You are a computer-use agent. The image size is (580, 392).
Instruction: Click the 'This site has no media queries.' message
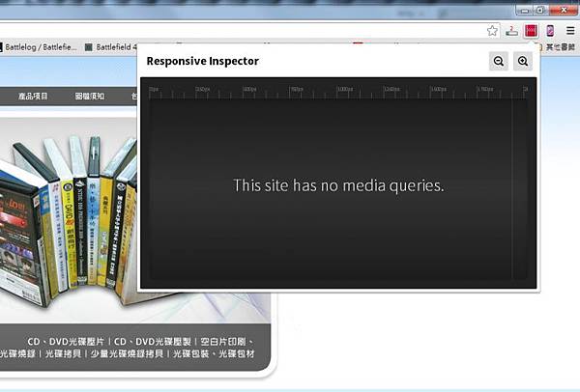[338, 185]
